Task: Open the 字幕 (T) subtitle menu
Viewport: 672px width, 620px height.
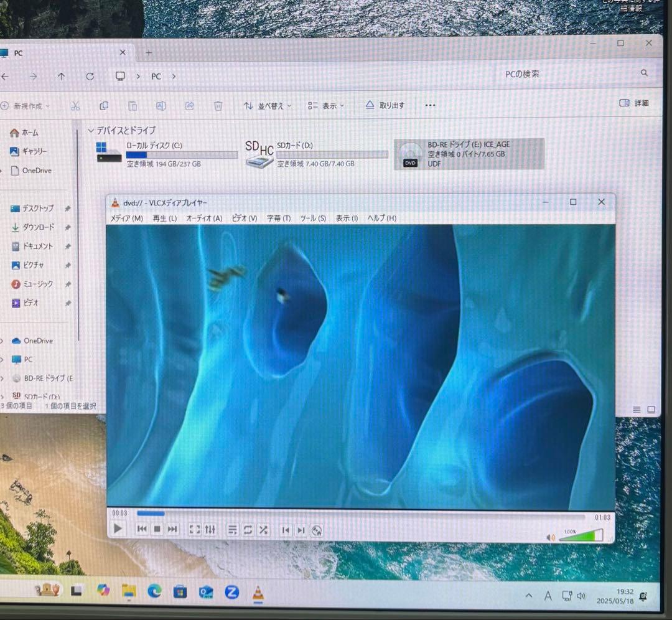Action: 278,218
